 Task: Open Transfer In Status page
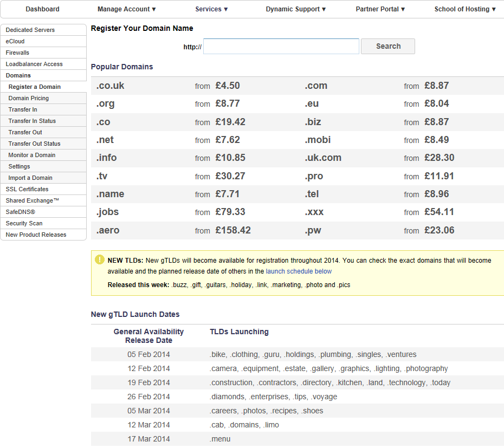pyautogui.click(x=43, y=121)
